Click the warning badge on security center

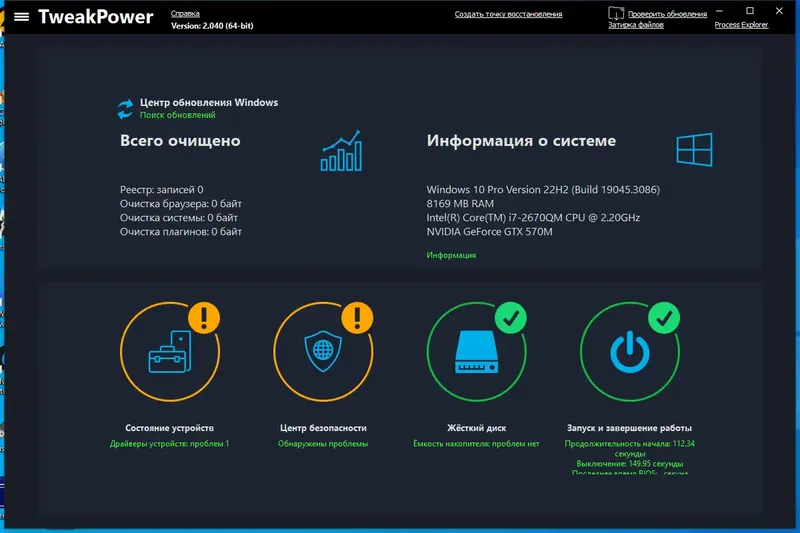tap(357, 318)
